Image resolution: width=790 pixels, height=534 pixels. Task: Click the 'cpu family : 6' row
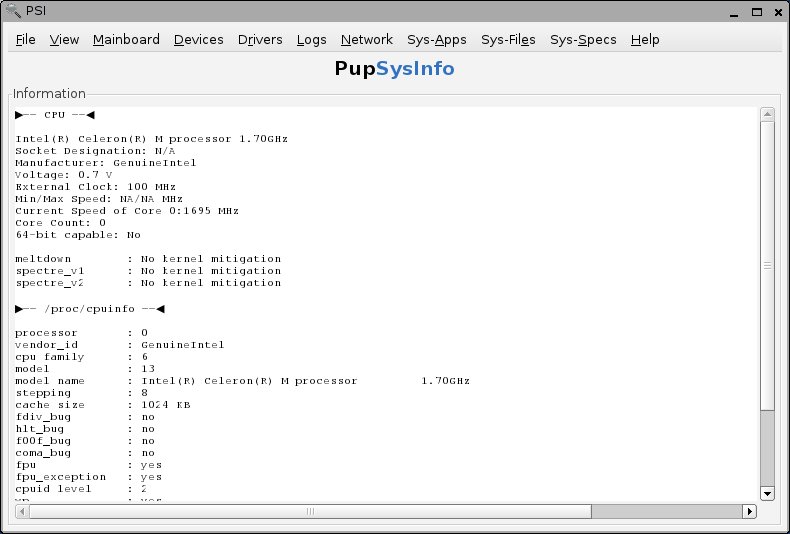click(82, 357)
